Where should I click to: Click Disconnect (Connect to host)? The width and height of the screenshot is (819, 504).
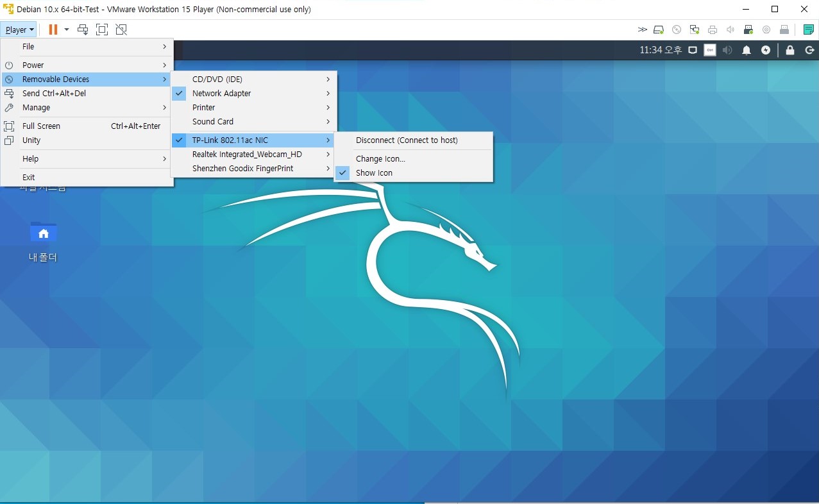[414, 140]
